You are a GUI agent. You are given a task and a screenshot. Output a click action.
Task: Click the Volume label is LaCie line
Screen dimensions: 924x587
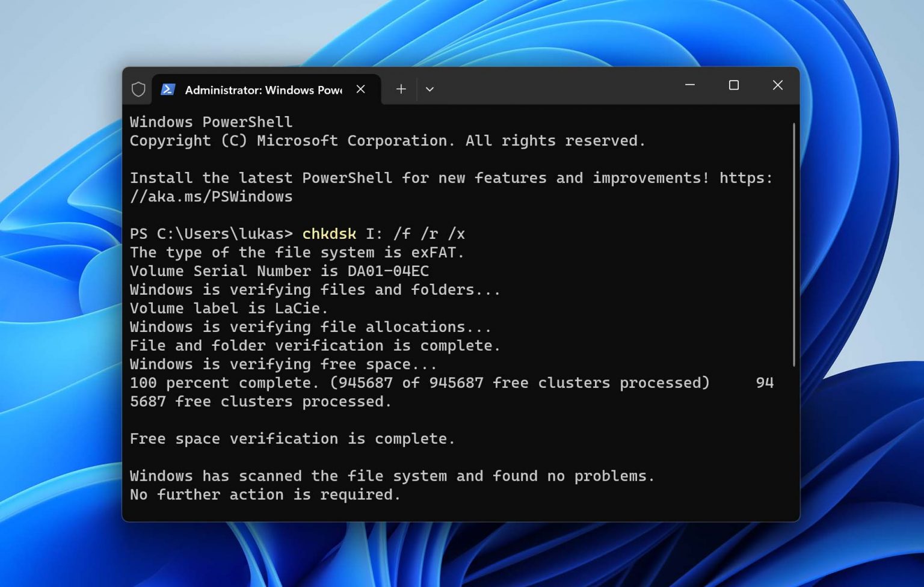229,308
